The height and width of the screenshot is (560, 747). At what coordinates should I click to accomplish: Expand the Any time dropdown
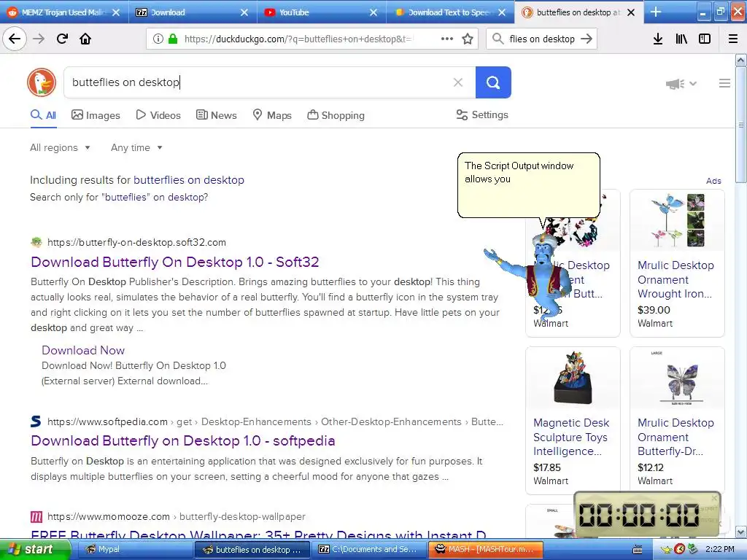tap(136, 147)
